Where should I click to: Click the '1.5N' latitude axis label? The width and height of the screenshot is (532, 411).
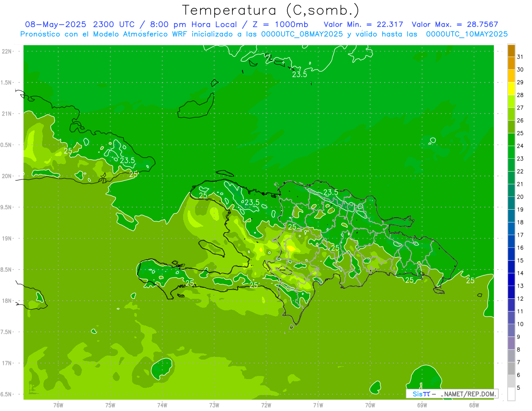point(7,82)
